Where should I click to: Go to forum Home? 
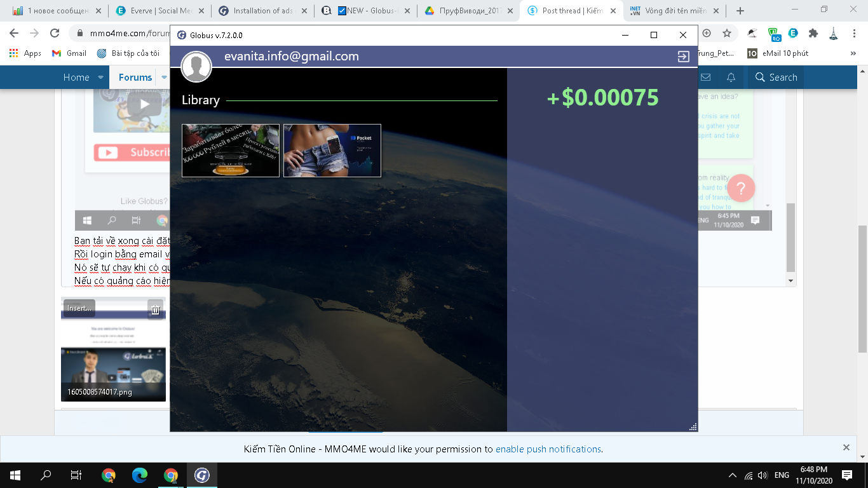[x=76, y=78]
